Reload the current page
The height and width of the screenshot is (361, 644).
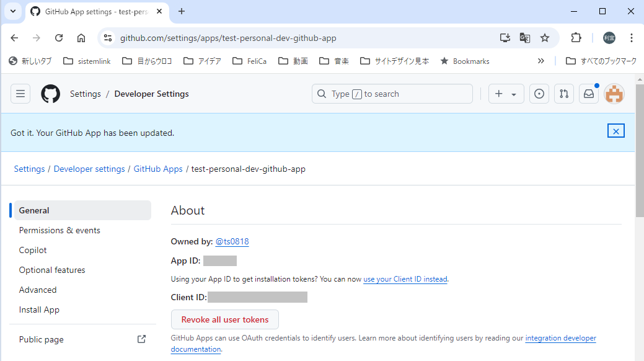[x=59, y=38]
